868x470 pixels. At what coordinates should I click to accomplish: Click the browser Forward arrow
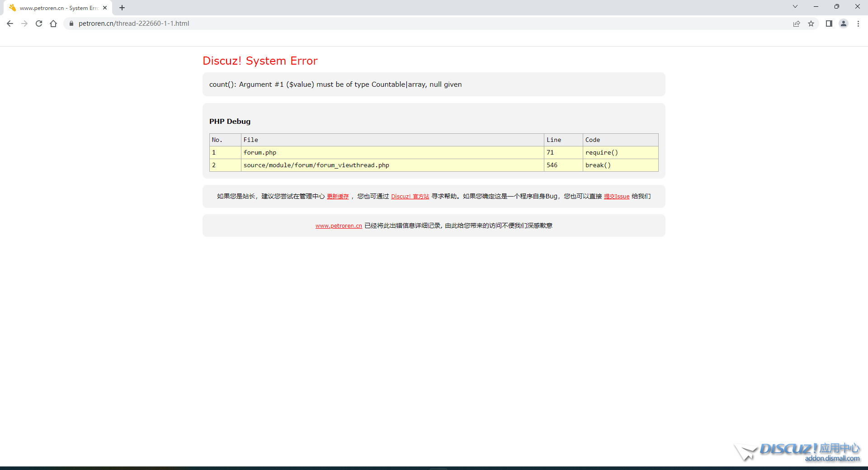[24, 23]
